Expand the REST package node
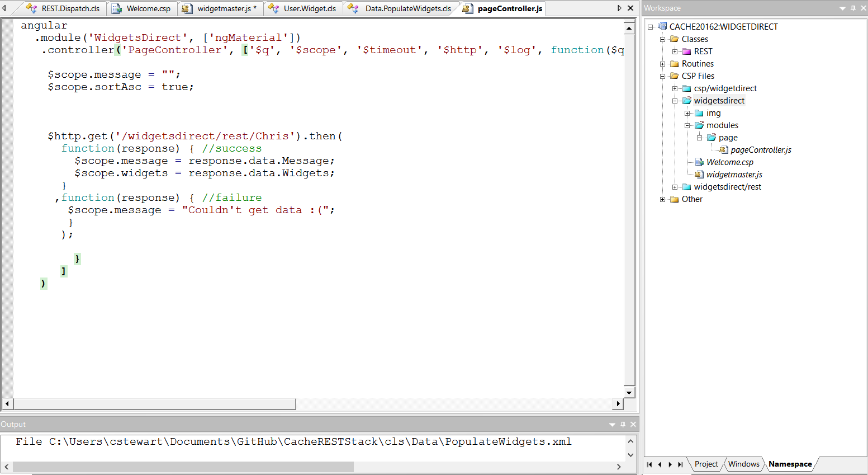 point(675,51)
